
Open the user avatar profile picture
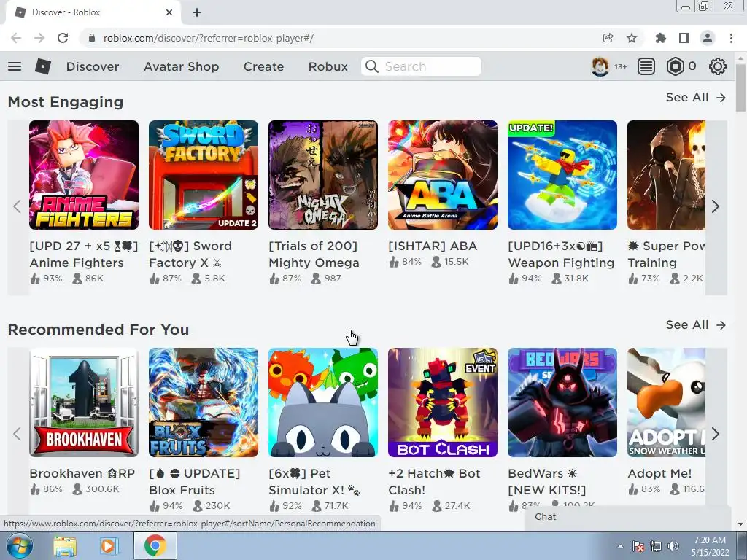[x=600, y=66]
